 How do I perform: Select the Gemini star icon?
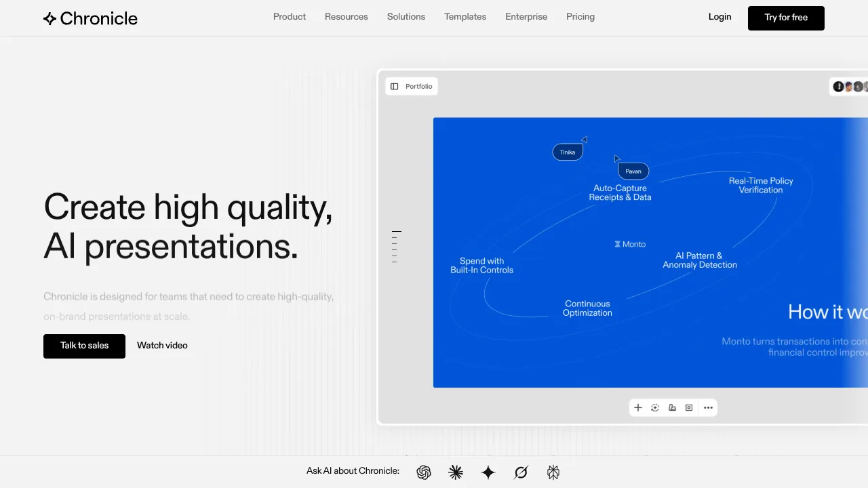click(488, 472)
